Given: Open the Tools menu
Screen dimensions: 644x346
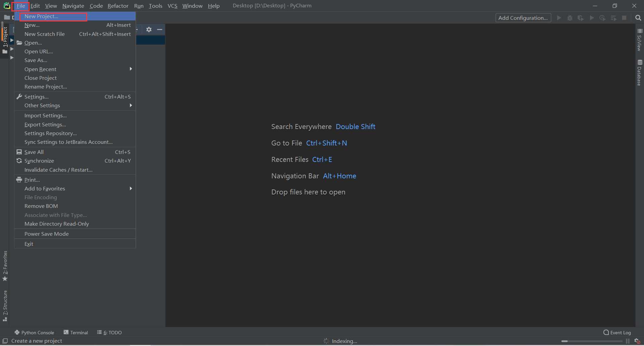Looking at the screenshot, I should [x=155, y=6].
